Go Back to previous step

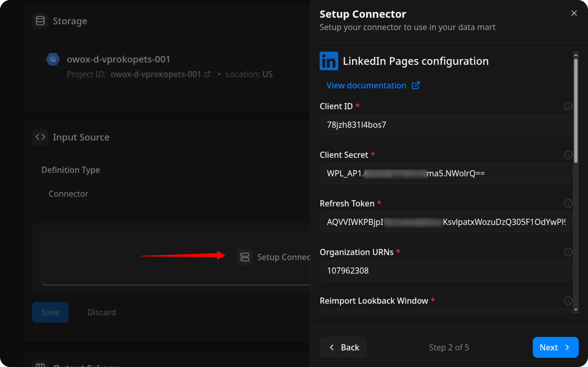[343, 347]
